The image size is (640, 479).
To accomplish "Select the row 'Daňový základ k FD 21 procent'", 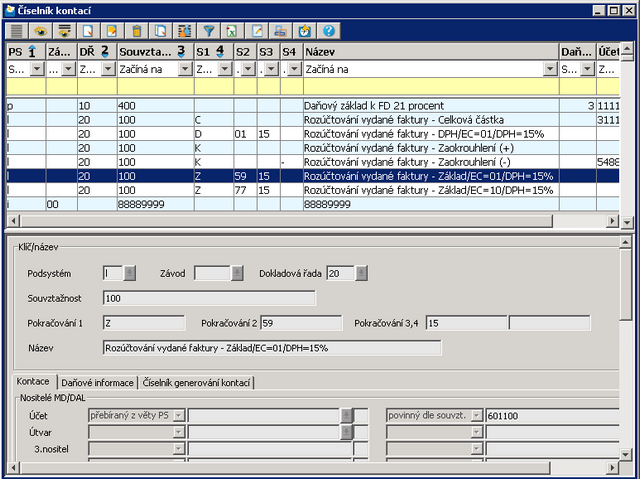I will tap(428, 105).
